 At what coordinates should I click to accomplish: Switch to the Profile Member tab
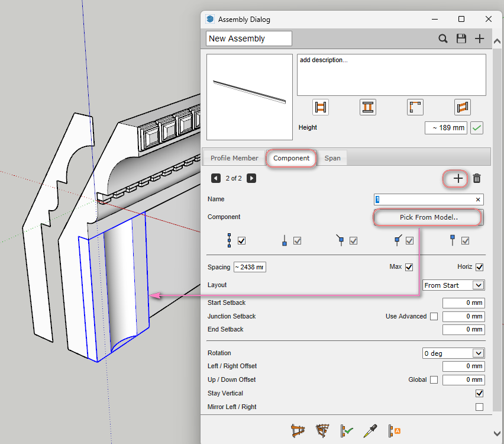pyautogui.click(x=234, y=158)
